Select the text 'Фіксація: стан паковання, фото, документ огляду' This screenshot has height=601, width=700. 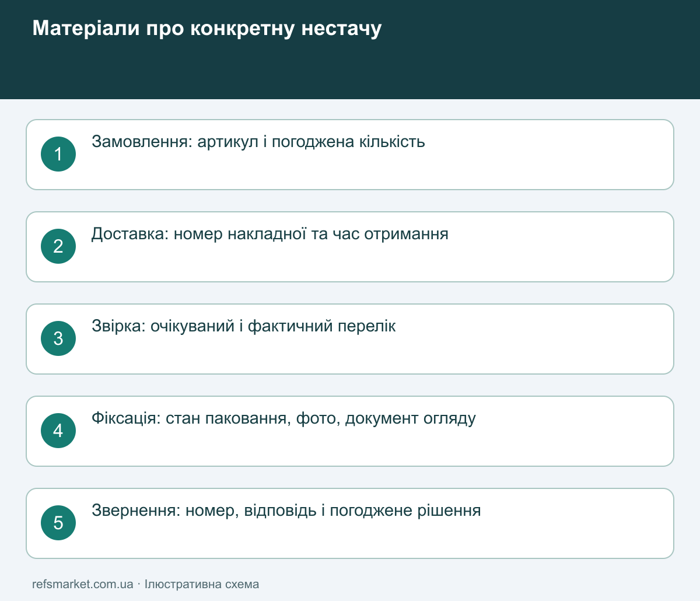tap(283, 418)
